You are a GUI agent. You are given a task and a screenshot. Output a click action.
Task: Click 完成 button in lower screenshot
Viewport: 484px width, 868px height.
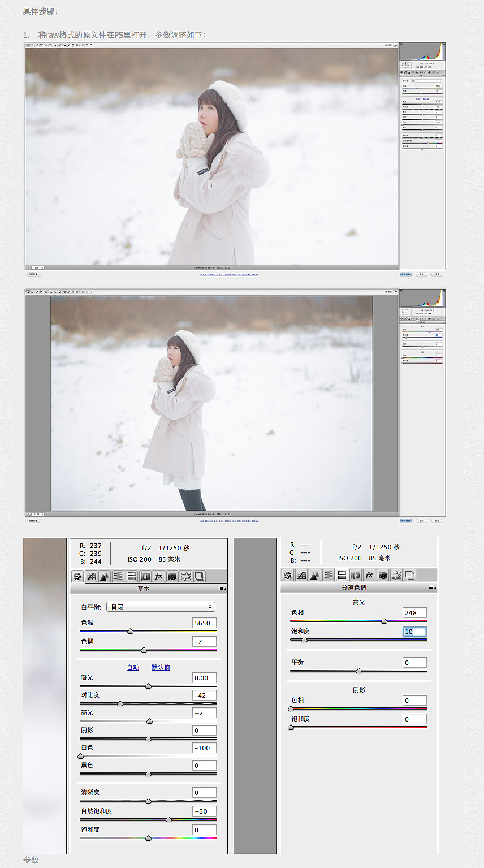click(x=437, y=521)
